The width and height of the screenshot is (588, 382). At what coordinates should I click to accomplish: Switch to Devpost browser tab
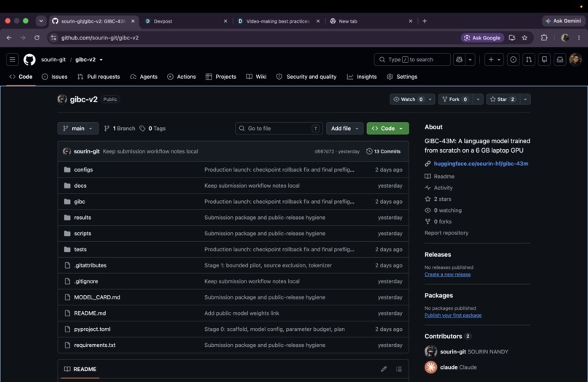pyautogui.click(x=186, y=21)
